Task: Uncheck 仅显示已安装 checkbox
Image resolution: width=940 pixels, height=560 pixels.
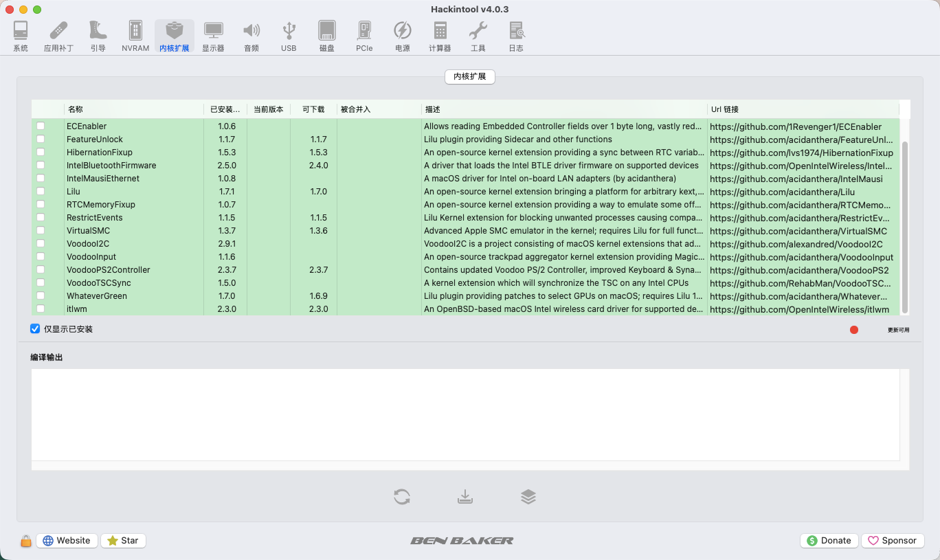Action: pyautogui.click(x=35, y=329)
